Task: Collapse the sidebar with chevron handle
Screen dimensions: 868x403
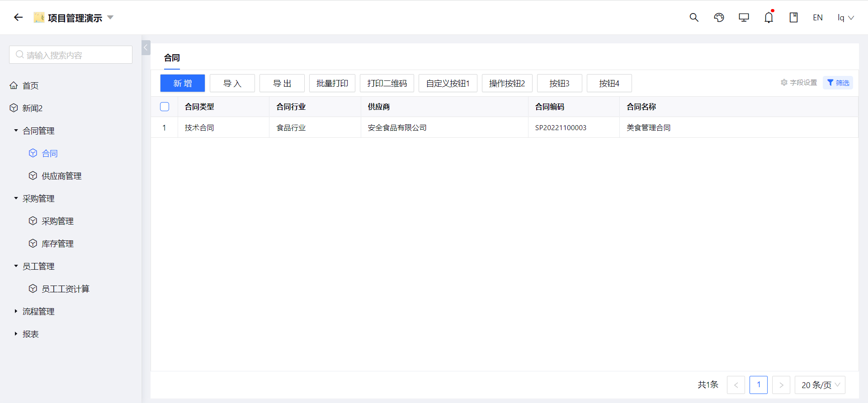Action: 146,47
